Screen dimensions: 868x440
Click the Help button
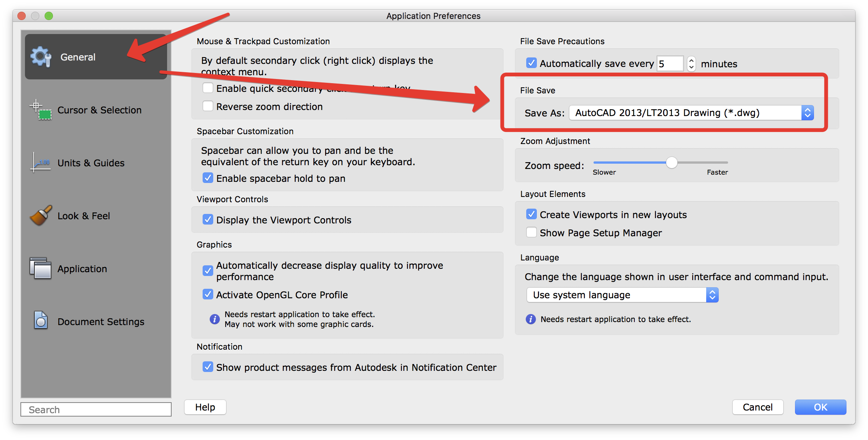point(205,407)
